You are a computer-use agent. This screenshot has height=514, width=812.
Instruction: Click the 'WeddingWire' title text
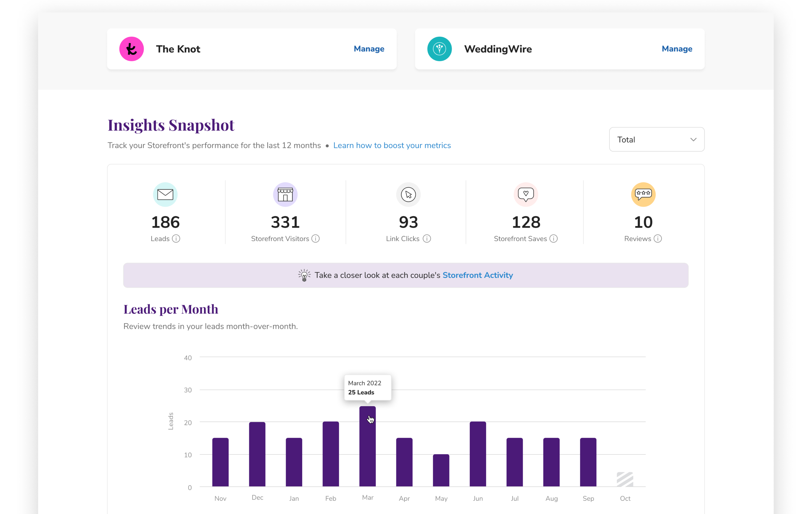tap(498, 49)
